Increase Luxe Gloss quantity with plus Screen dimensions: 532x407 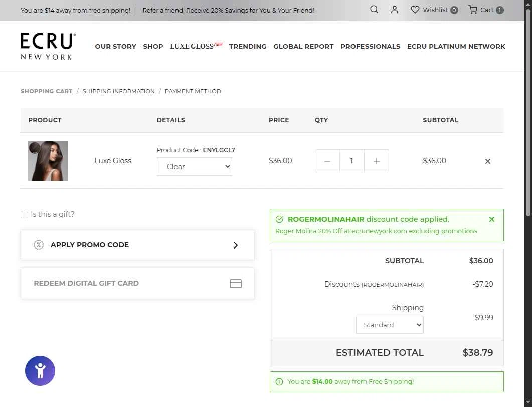376,161
